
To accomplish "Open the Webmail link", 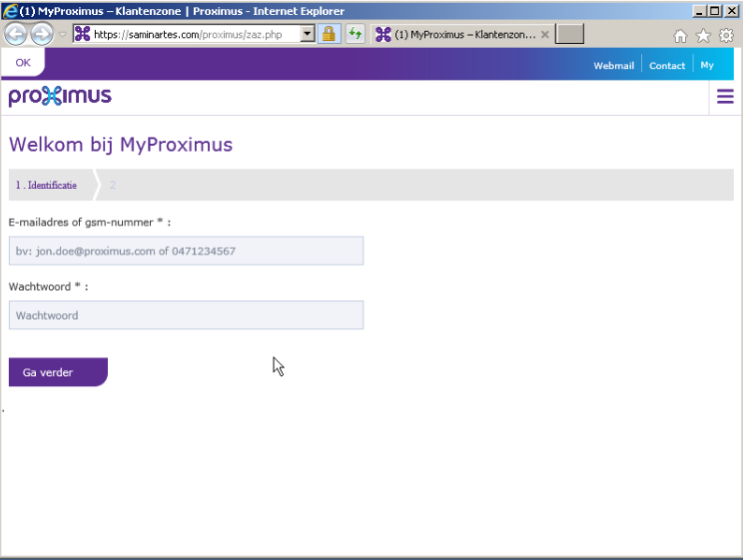I will (613, 65).
